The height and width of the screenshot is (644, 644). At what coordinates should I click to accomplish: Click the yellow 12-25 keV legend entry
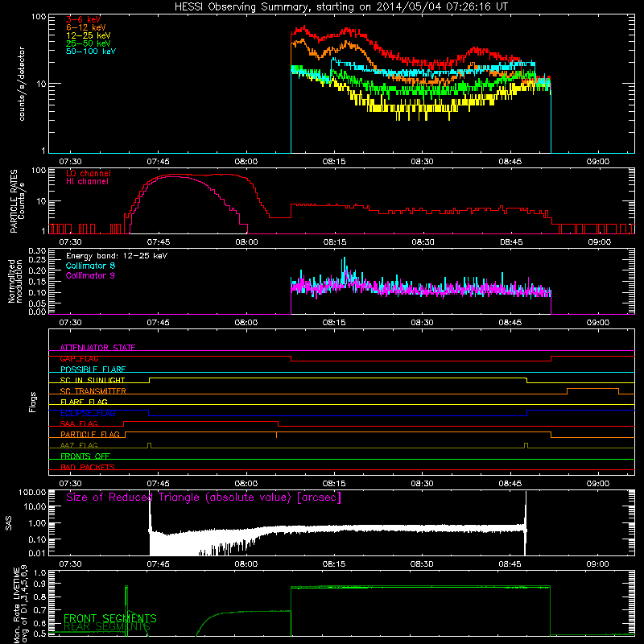(x=89, y=35)
